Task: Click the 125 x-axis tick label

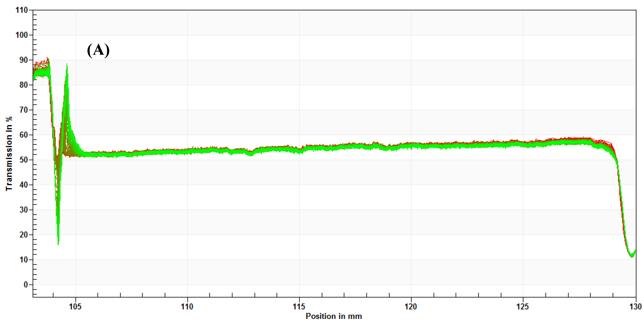Action: tap(523, 306)
